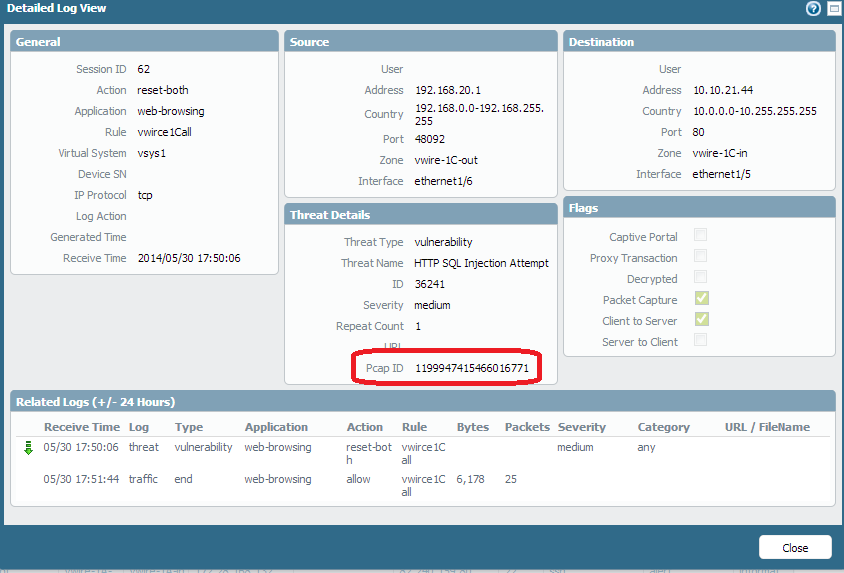Click the Threat Details panel header
The height and width of the screenshot is (573, 844).
click(x=421, y=215)
